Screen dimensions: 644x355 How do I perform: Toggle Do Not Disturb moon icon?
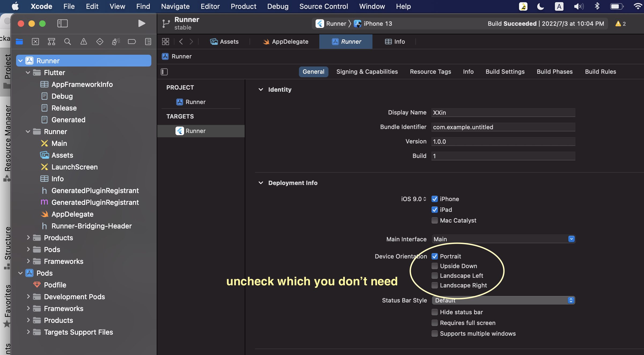point(540,6)
